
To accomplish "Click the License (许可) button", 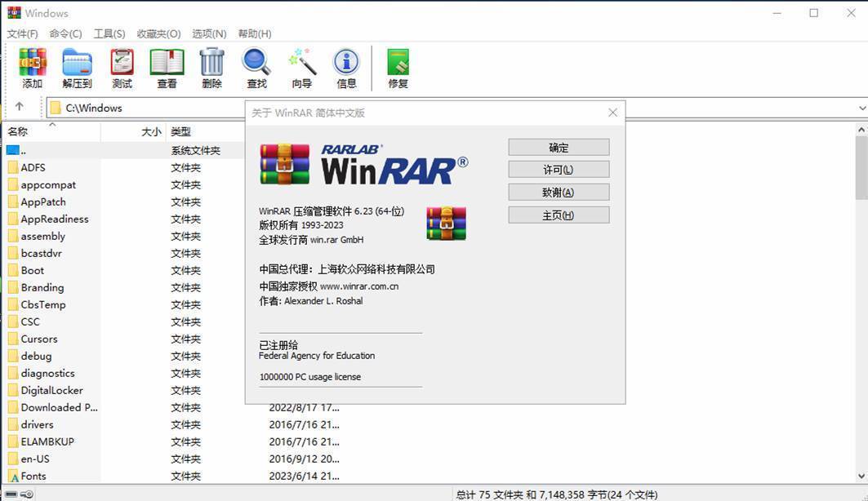I will 559,170.
